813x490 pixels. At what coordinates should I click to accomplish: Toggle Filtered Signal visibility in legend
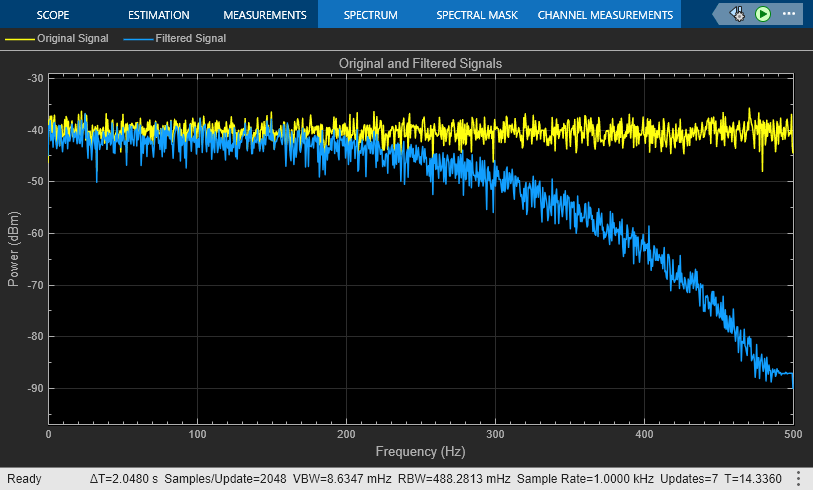coord(190,39)
